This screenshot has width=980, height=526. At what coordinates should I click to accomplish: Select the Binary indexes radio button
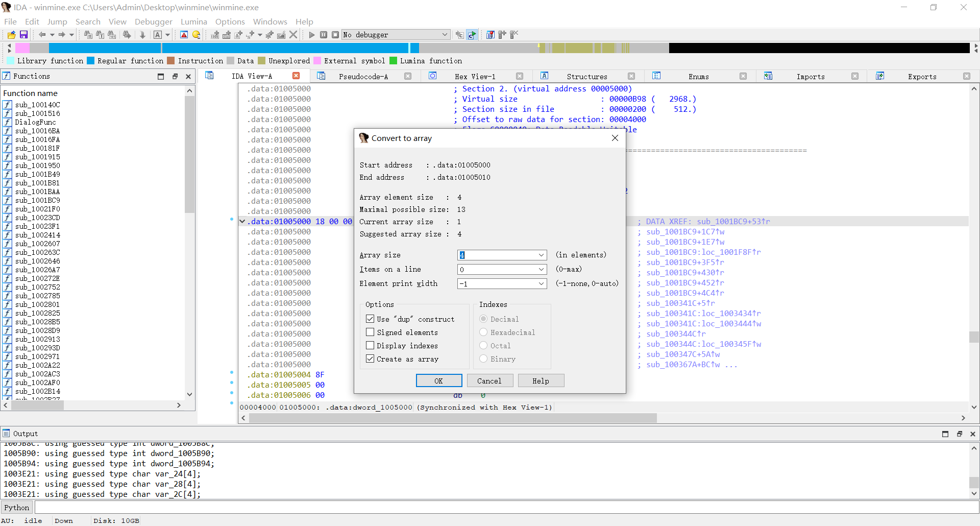point(483,359)
